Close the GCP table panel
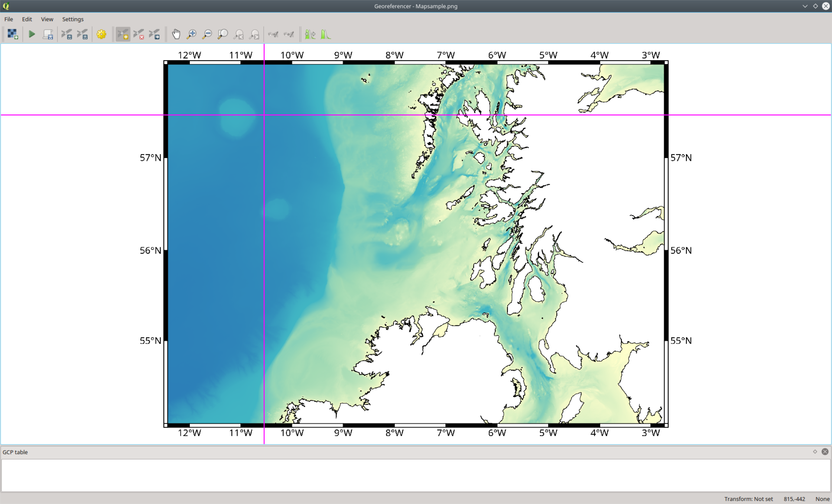The image size is (832, 504). [x=825, y=452]
